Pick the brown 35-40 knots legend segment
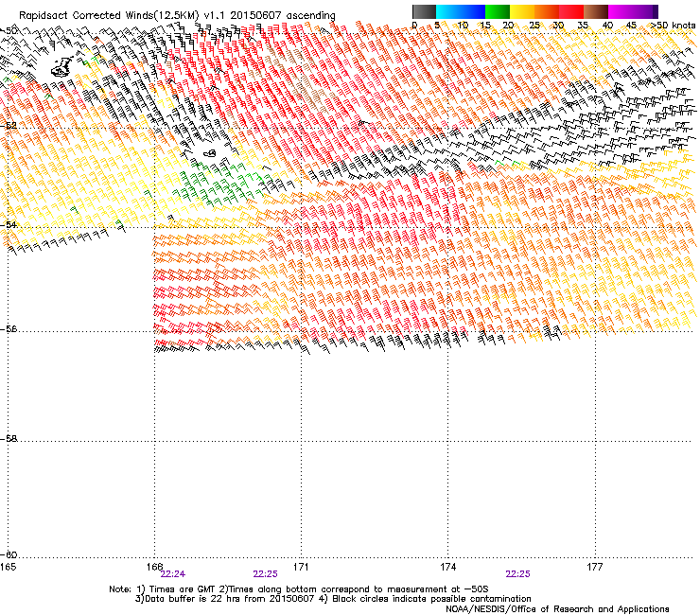700x615 pixels. coord(596,11)
